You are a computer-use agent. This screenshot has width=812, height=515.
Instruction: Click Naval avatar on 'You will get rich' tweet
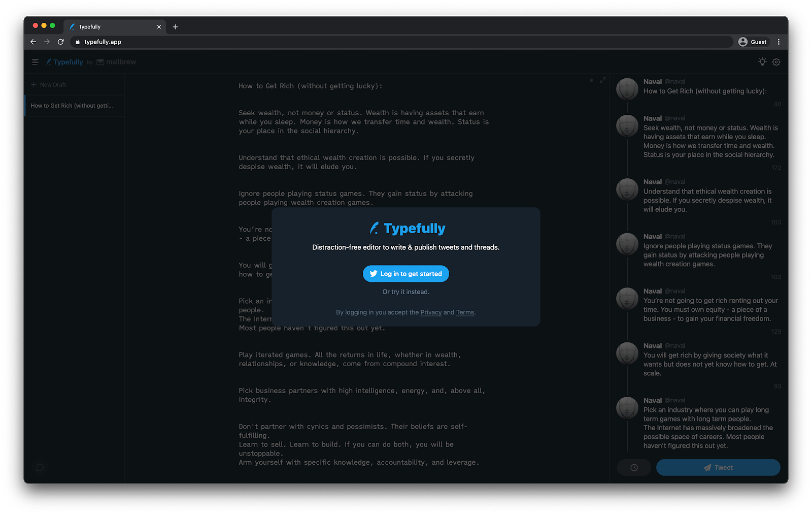tap(627, 353)
